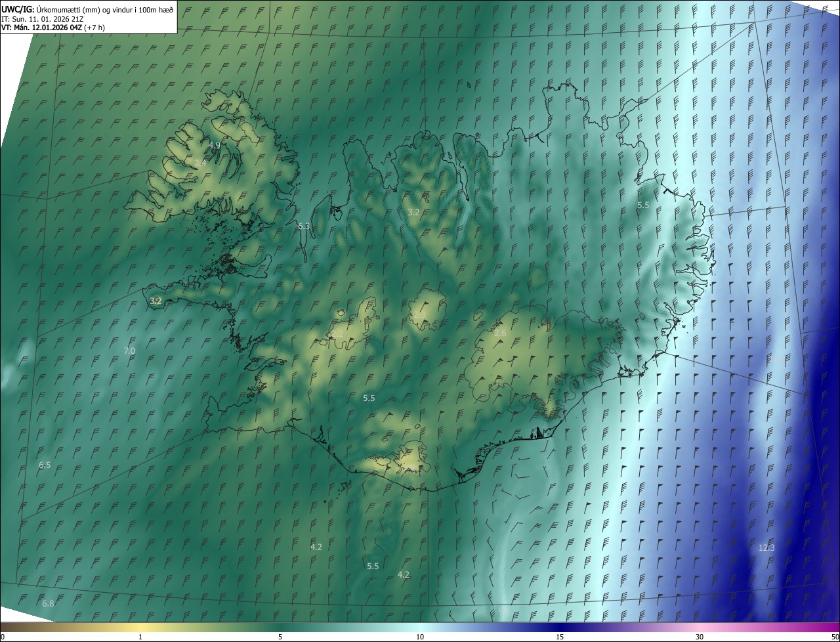Click the '6.3' value label on the map
The height and width of the screenshot is (642, 840).
(304, 226)
